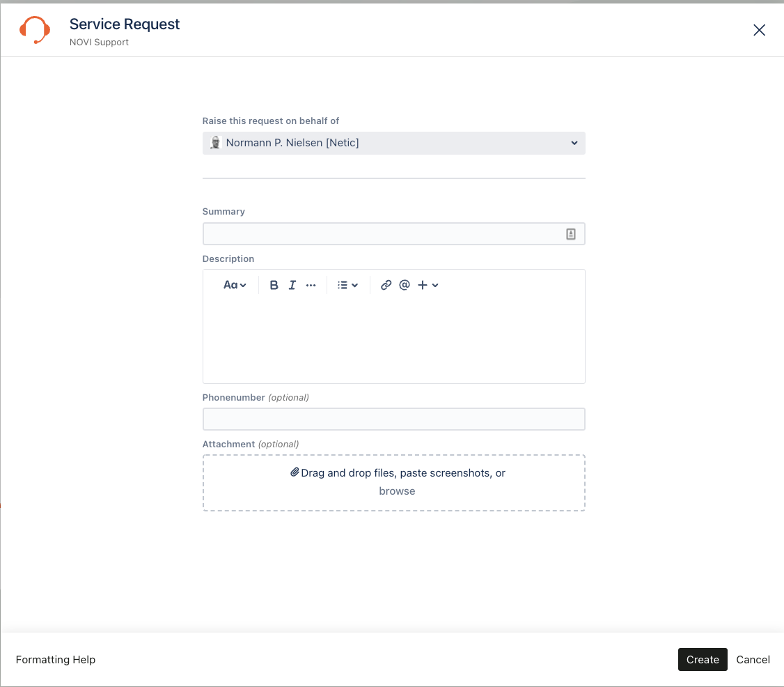Click the Create button
The image size is (784, 687).
703,660
